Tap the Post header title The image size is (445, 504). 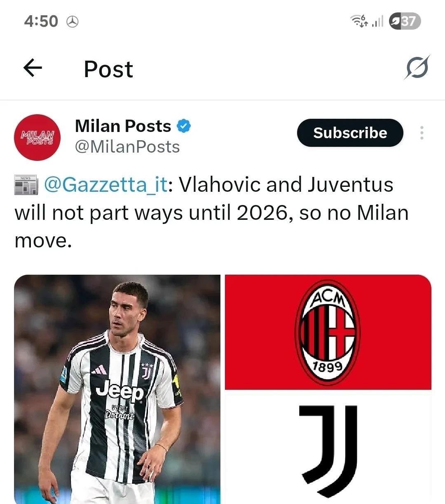(x=108, y=69)
